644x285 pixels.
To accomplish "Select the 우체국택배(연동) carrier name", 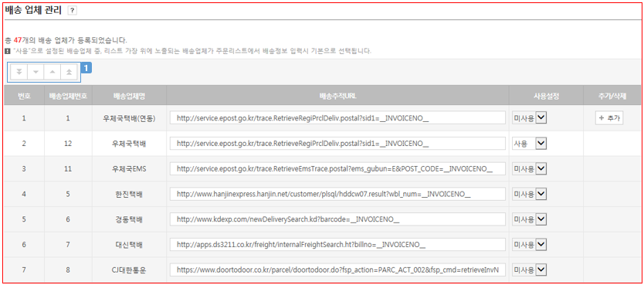I will click(129, 118).
